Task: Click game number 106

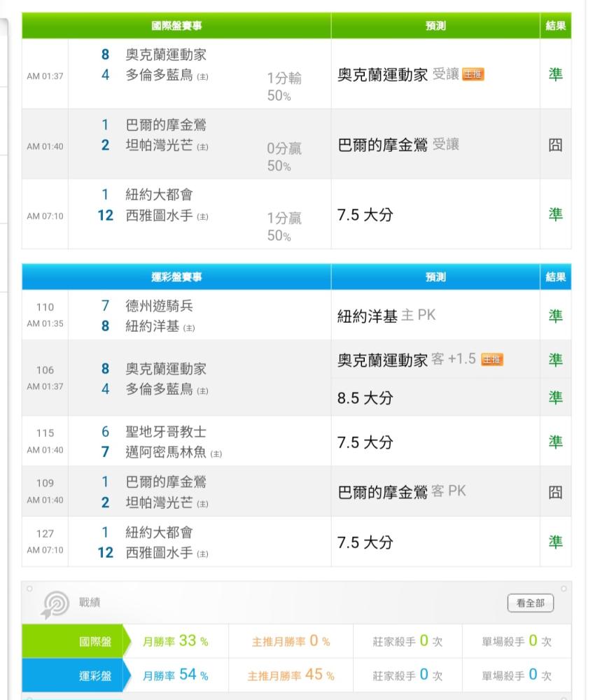Action: click(x=45, y=370)
